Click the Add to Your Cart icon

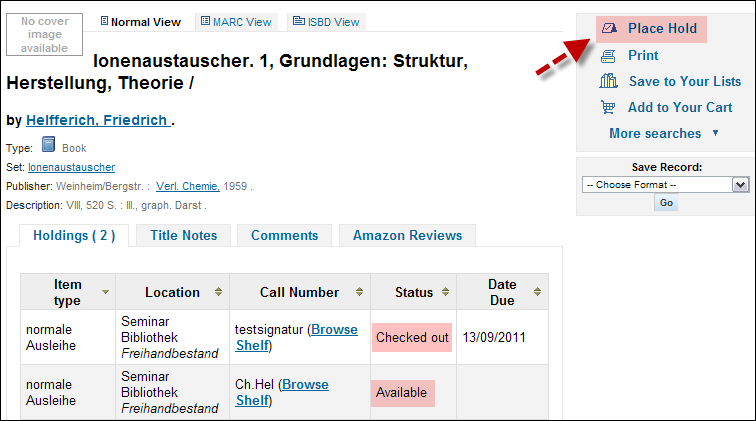point(608,108)
